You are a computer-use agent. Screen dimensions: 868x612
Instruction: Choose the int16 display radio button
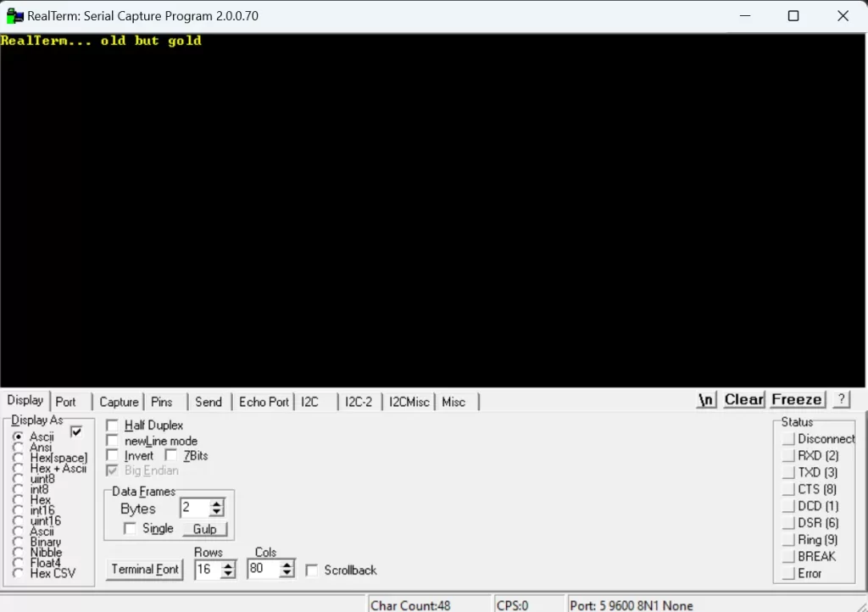[x=19, y=510]
